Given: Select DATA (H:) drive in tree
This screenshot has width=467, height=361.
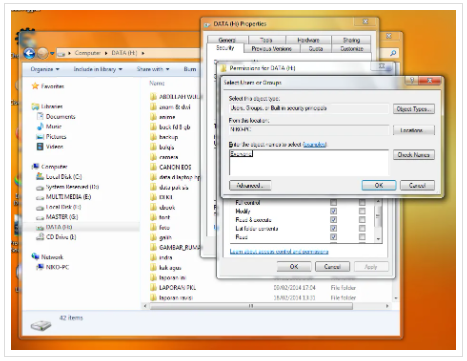Looking at the screenshot, I should pyautogui.click(x=54, y=227).
